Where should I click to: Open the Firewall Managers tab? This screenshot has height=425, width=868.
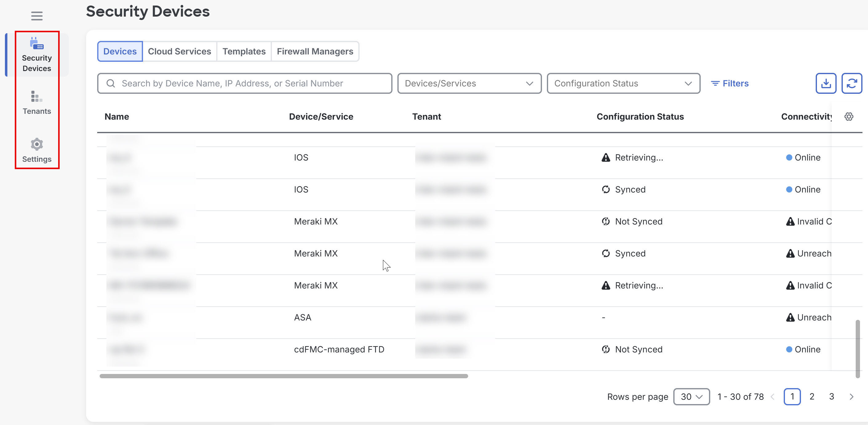(315, 51)
